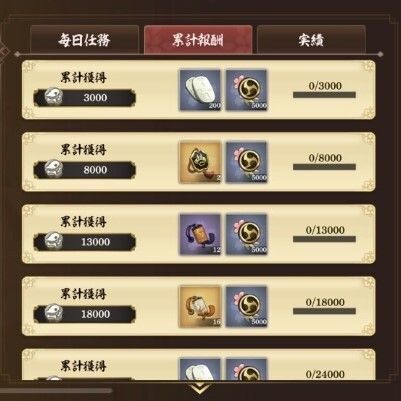
Task: Tap the tomoe coin reward in 8000 row
Action: 247,162
